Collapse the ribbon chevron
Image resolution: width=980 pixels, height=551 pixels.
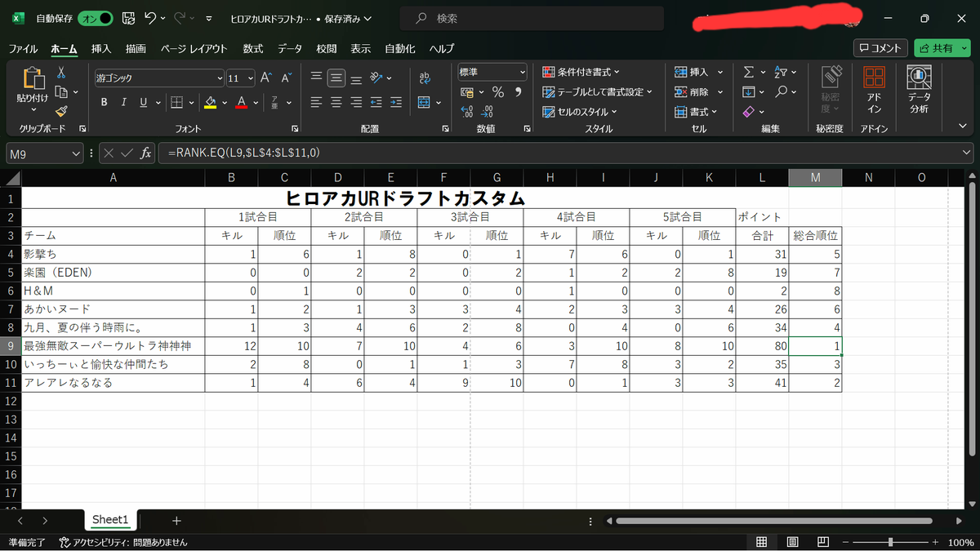[x=961, y=127]
